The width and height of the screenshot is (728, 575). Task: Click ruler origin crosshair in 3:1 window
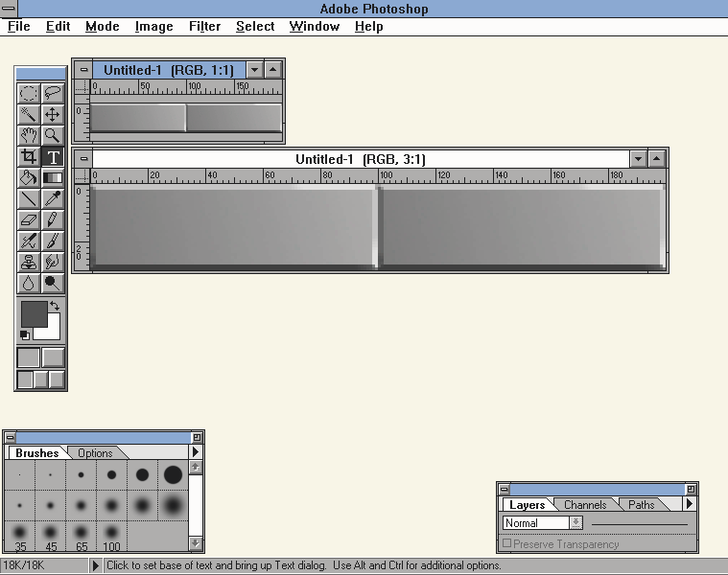(x=82, y=175)
